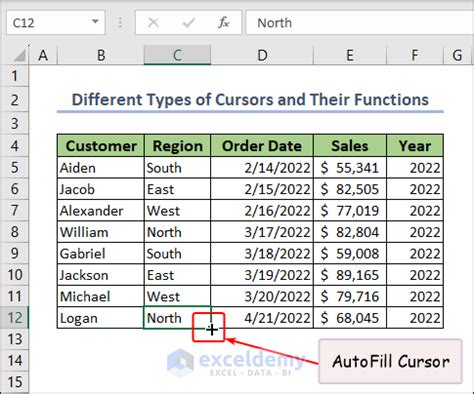Expand the Name Box dropdown arrow

pos(95,22)
